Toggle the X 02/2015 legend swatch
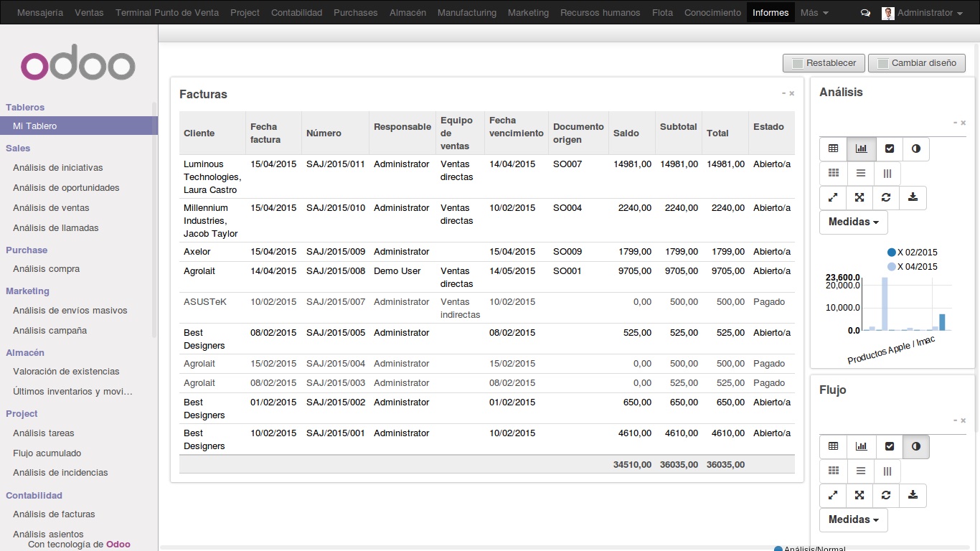 coord(892,253)
